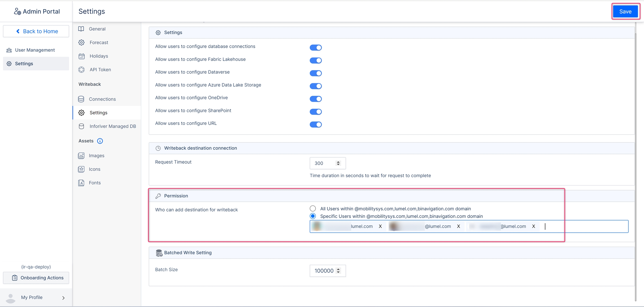Click Back to Home
The image size is (644, 307).
click(x=36, y=31)
